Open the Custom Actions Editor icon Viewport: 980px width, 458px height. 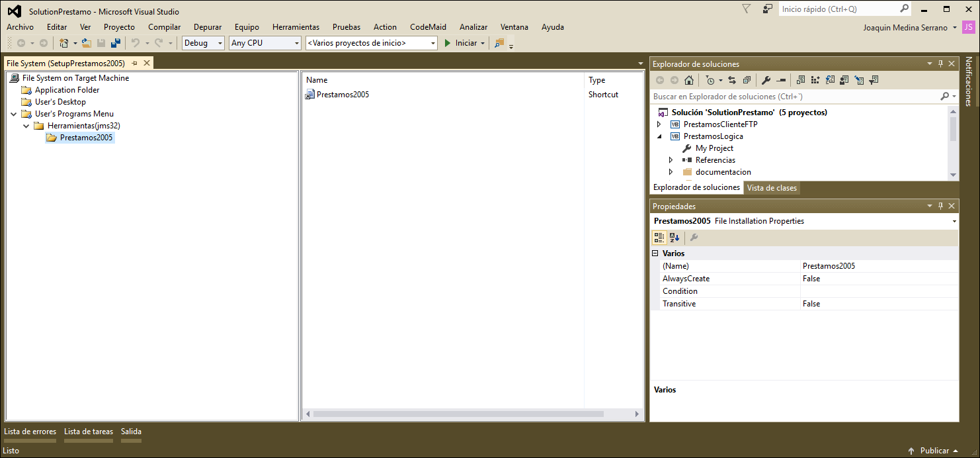pos(859,80)
